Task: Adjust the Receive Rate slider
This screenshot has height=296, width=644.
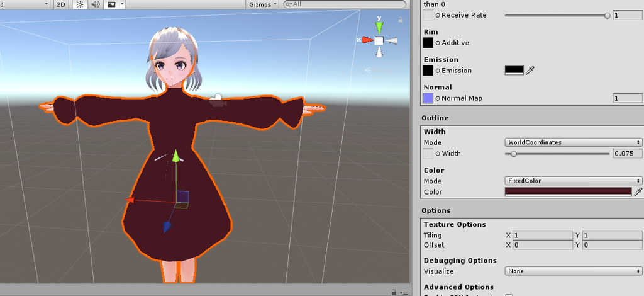Action: [557, 15]
